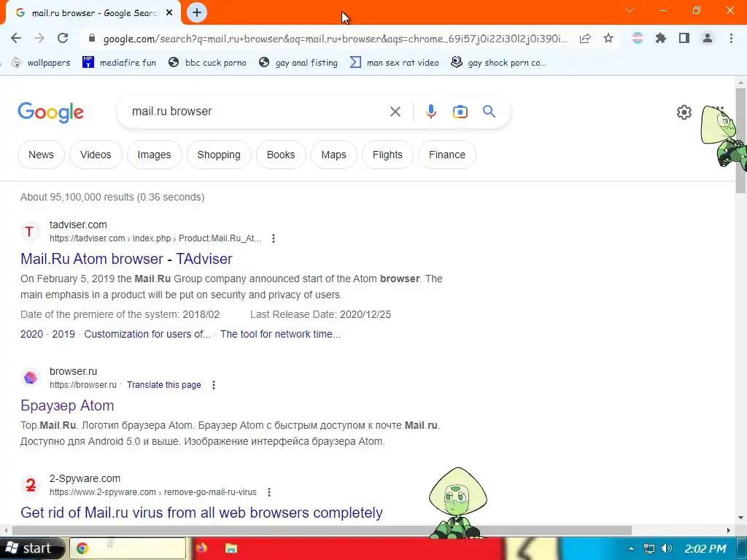The width and height of the screenshot is (747, 560).
Task: Clear the search box with the X
Action: point(395,112)
